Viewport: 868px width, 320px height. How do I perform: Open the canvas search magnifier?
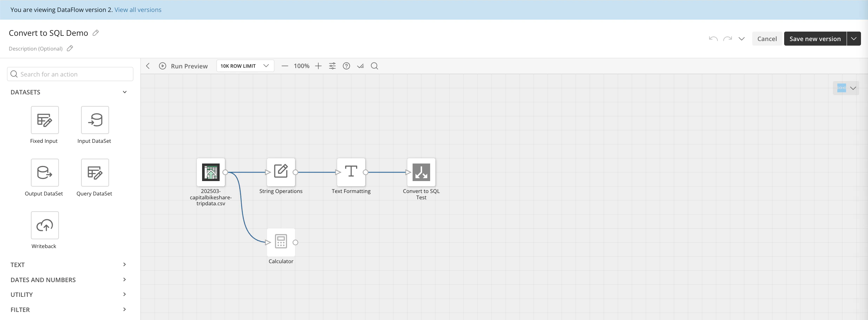click(374, 66)
